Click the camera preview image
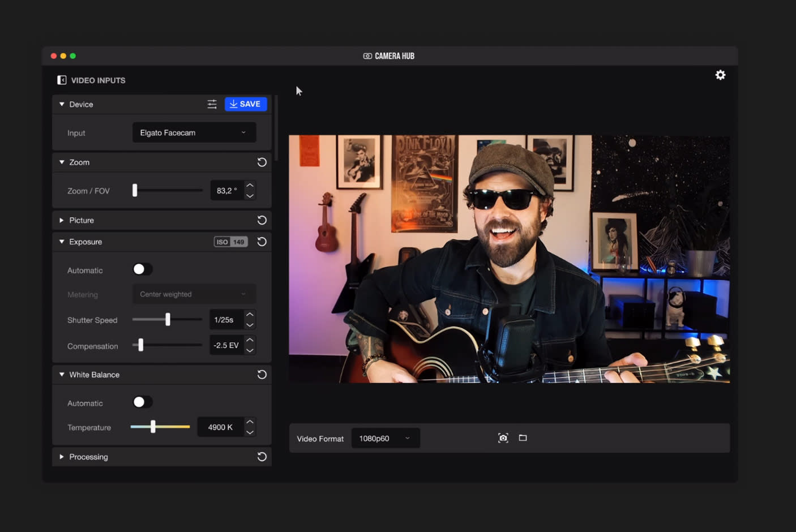Viewport: 796px width, 532px height. pos(509,259)
